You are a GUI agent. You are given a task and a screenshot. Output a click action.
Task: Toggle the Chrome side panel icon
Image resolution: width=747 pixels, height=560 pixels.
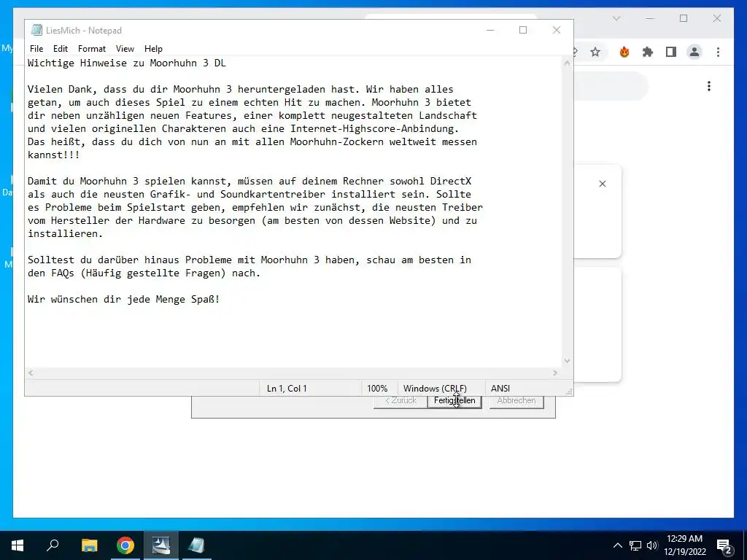coord(671,52)
